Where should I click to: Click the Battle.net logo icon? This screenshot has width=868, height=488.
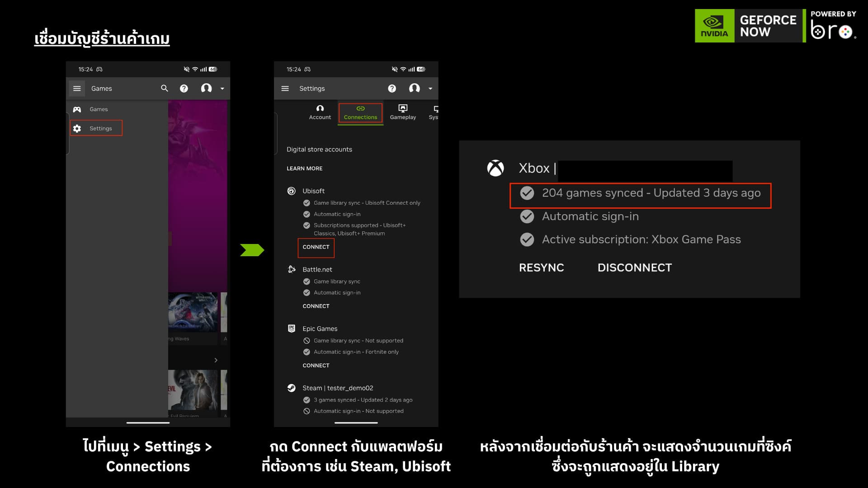[292, 269]
